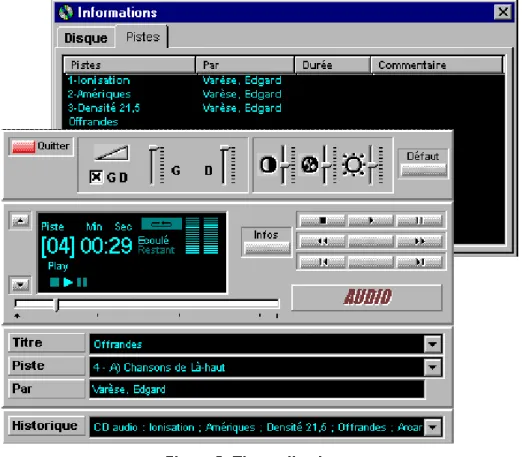Adjust the D right volume slider
The height and width of the screenshot is (457, 522).
225,165
